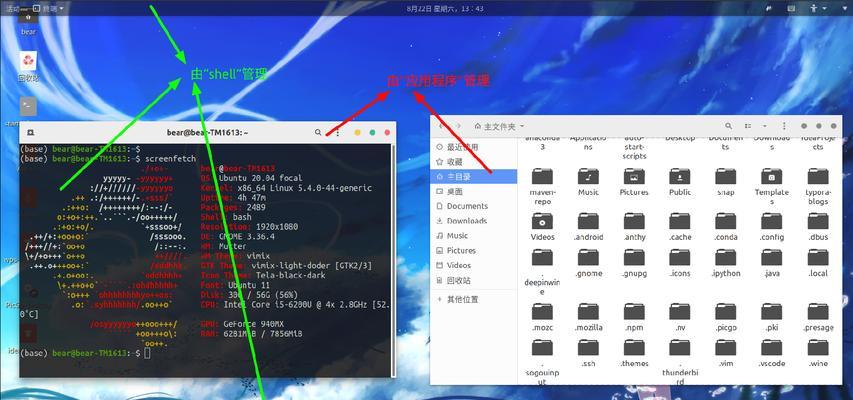The height and width of the screenshot is (400, 853).
Task: Click 活动 in the top bar
Action: (13, 8)
